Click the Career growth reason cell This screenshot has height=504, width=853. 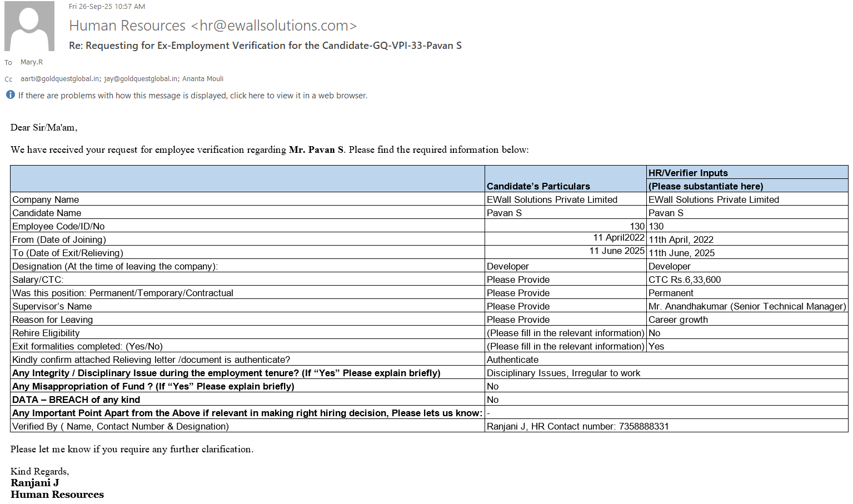(678, 320)
